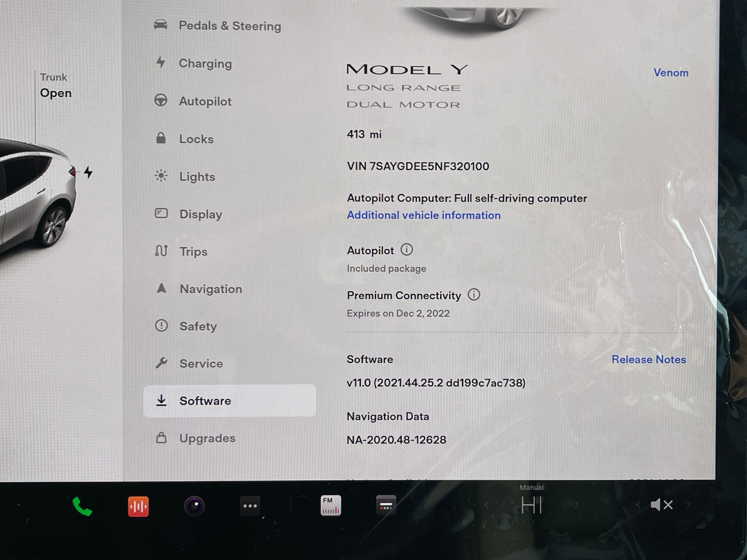This screenshot has width=747, height=560.
Task: Open the Toybox app icon
Action: tap(386, 505)
